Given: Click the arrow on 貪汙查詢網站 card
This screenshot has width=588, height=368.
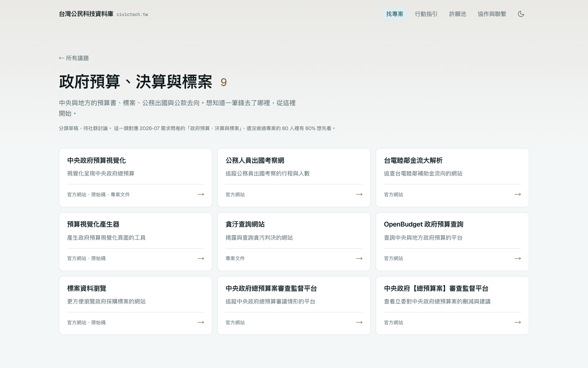Looking at the screenshot, I should [x=359, y=258].
